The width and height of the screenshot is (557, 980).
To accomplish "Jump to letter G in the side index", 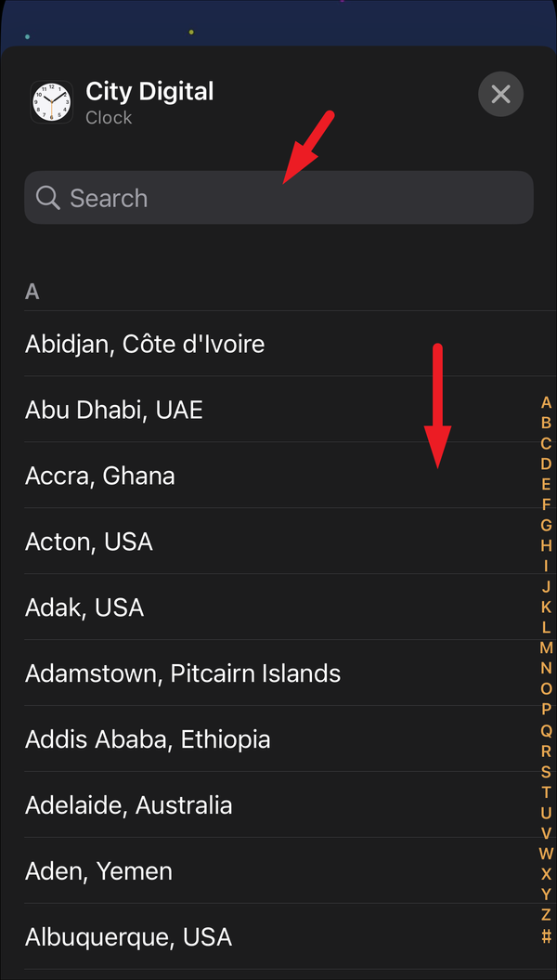I will 546,525.
